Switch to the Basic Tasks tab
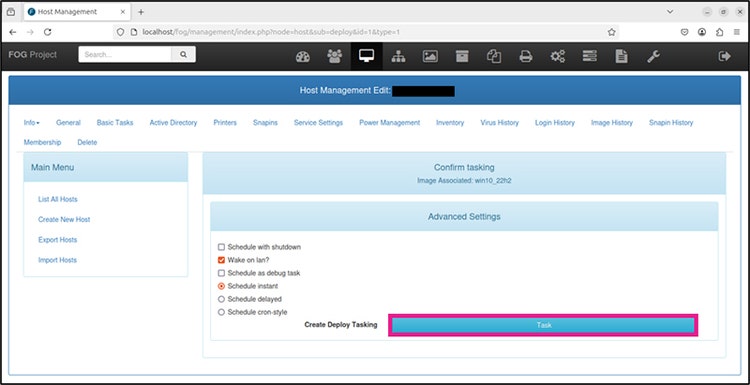Screen dimensions: 750x385 tap(115, 123)
